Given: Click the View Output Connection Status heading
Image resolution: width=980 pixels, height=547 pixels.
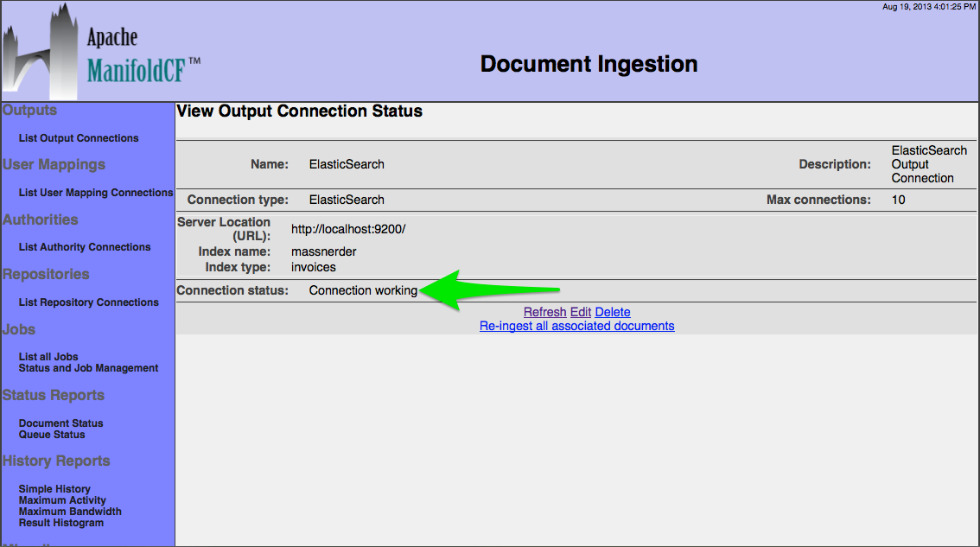Looking at the screenshot, I should (x=299, y=111).
